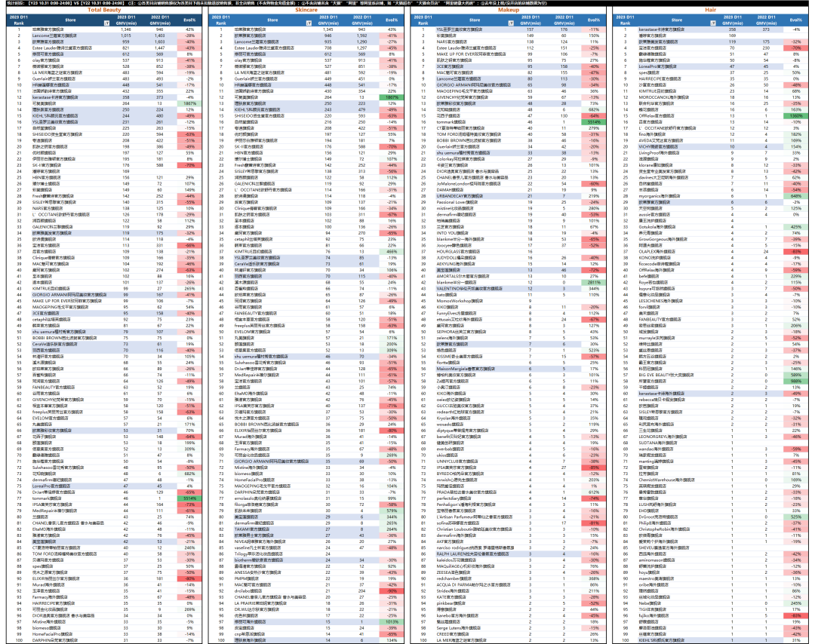The image size is (815, 644).
Task: Select HAIRRECIPE store in Total Beauty table
Action: (54, 603)
